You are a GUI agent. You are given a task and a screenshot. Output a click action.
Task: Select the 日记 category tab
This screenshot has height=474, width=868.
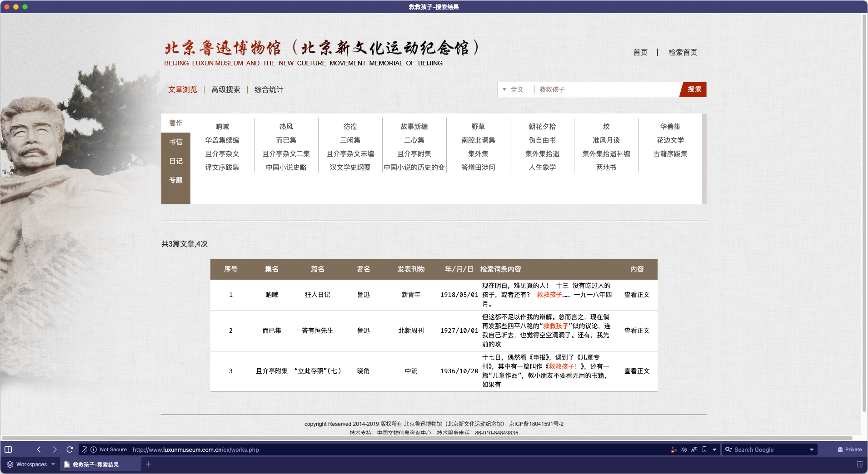[x=176, y=161]
